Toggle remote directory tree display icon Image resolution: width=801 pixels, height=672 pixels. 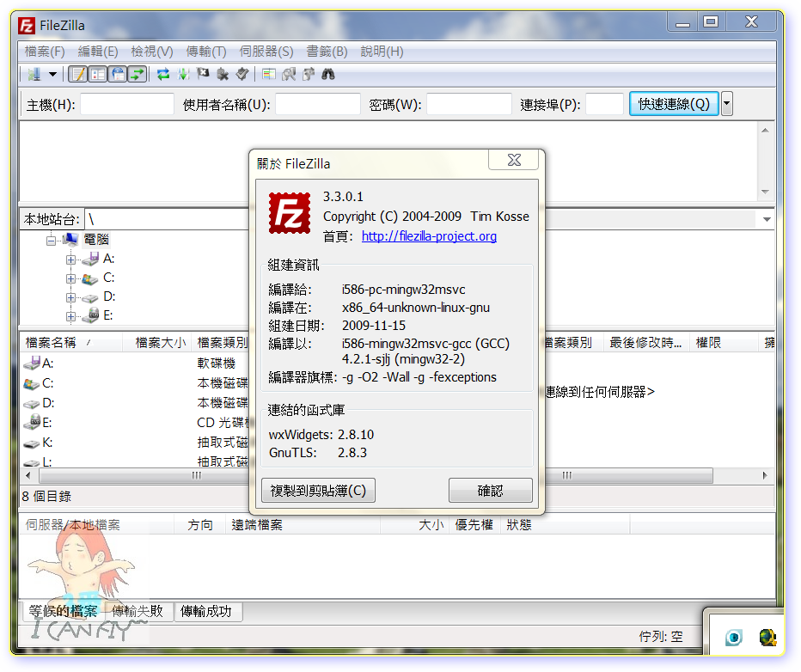pos(118,75)
